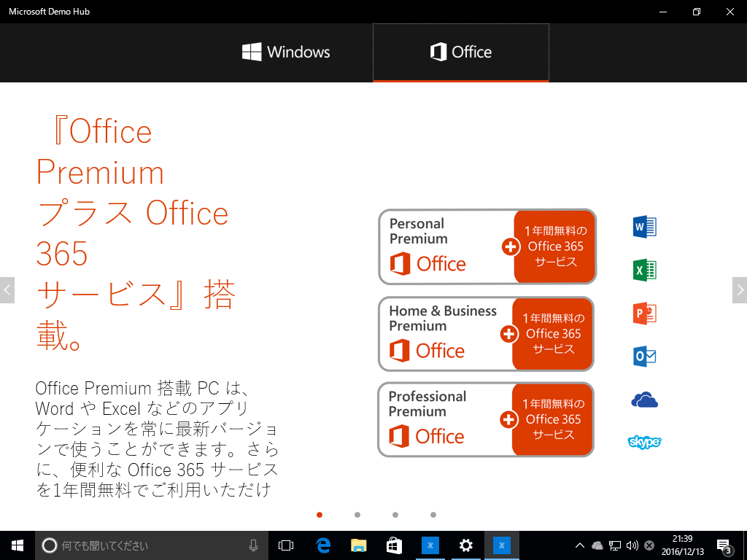Click the tray icon with an X circle
The height and width of the screenshot is (560, 747).
[649, 545]
